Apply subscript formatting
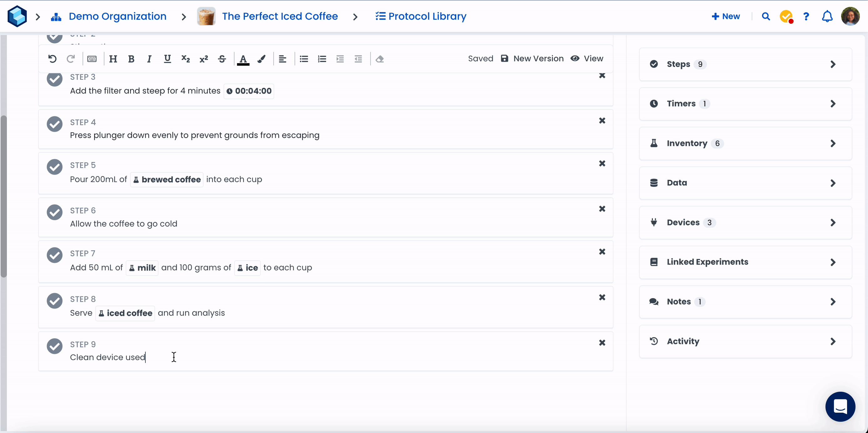The image size is (868, 433). [x=185, y=59]
